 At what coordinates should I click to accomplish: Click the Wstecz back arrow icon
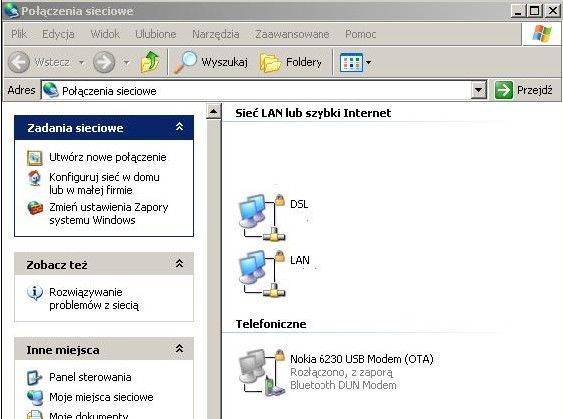pos(19,62)
